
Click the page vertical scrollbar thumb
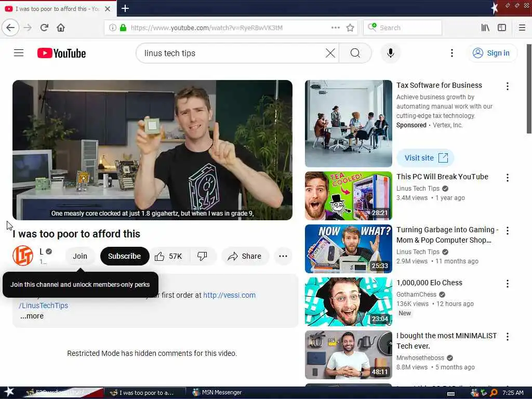(x=529, y=89)
